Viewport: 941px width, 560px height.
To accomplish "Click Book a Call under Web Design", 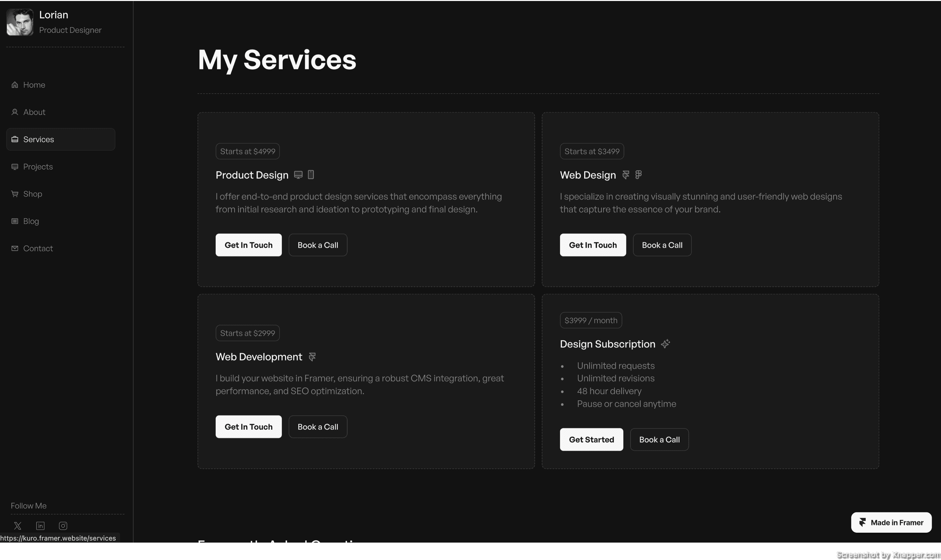I will pyautogui.click(x=662, y=245).
